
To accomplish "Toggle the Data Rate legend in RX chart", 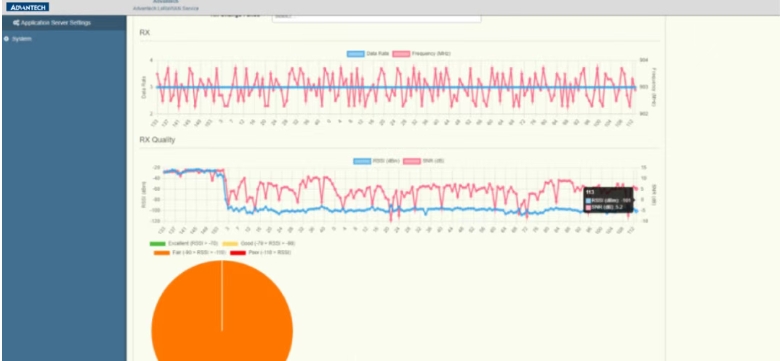I will (x=368, y=53).
